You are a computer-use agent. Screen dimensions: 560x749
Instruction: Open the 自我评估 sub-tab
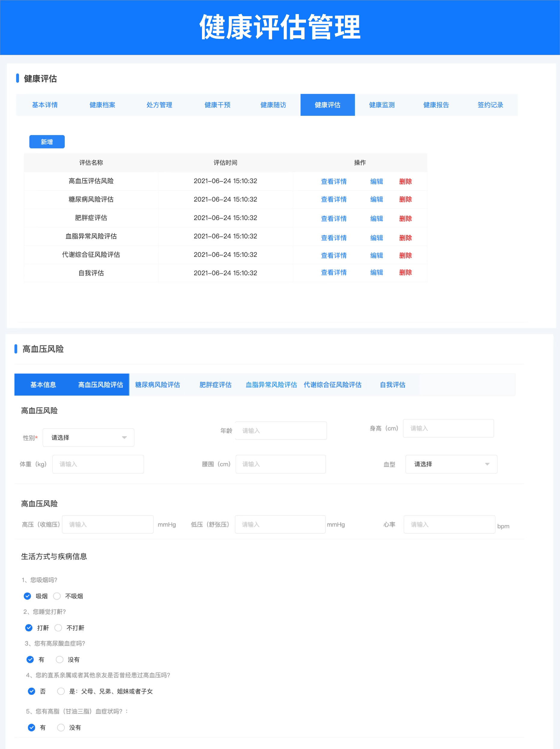coord(393,385)
